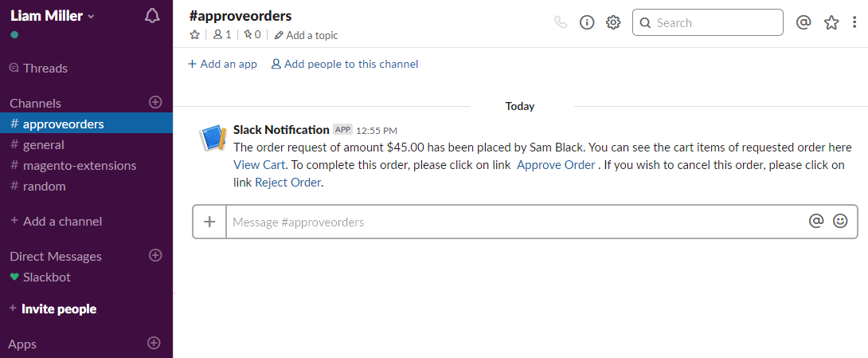The image size is (868, 358).
Task: Show starred items in header
Action: point(831,22)
